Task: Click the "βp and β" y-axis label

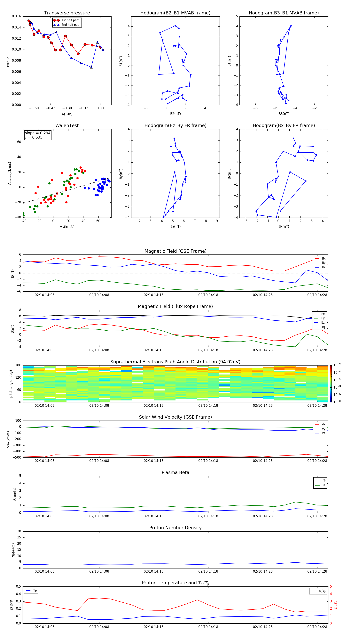Action: pos(14,494)
